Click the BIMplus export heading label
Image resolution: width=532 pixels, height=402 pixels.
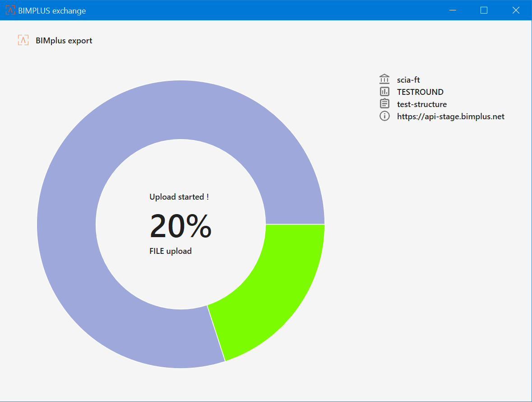click(64, 41)
